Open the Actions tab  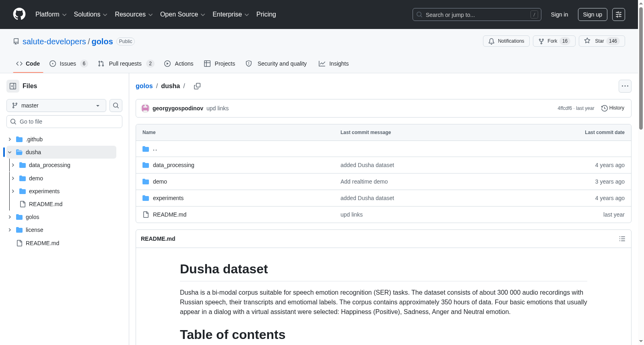point(179,64)
